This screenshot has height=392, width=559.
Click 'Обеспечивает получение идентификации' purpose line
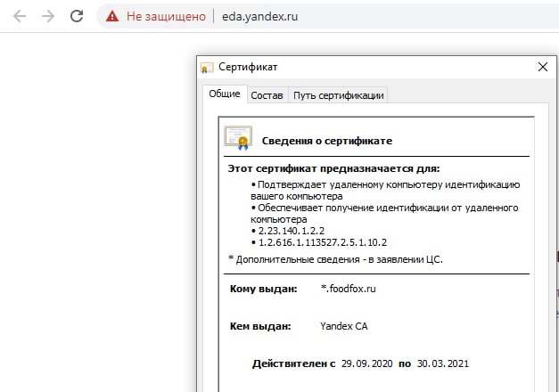point(384,214)
